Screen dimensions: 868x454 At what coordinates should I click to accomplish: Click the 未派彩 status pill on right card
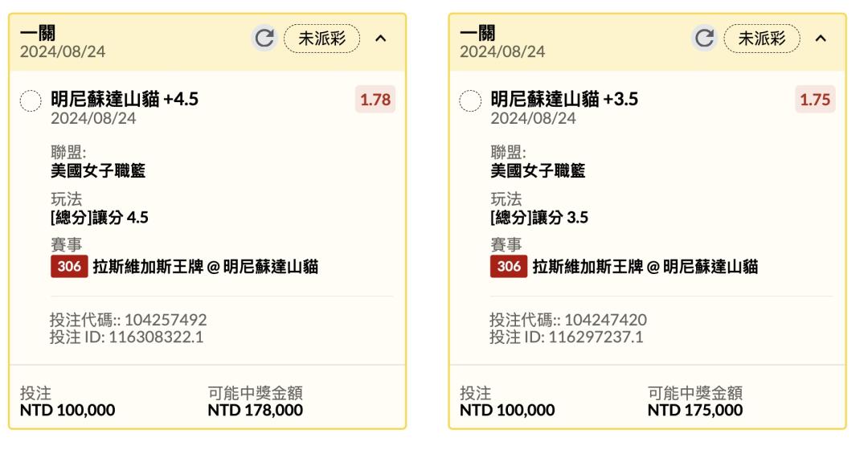point(762,39)
